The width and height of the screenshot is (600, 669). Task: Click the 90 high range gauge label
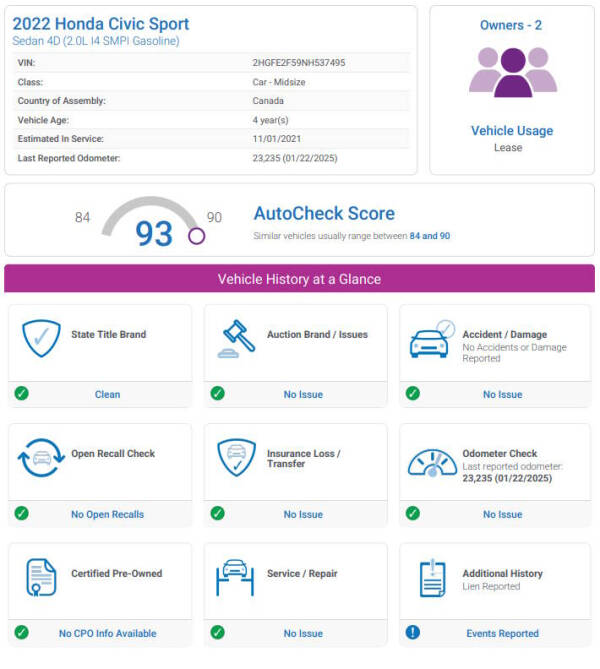(214, 217)
